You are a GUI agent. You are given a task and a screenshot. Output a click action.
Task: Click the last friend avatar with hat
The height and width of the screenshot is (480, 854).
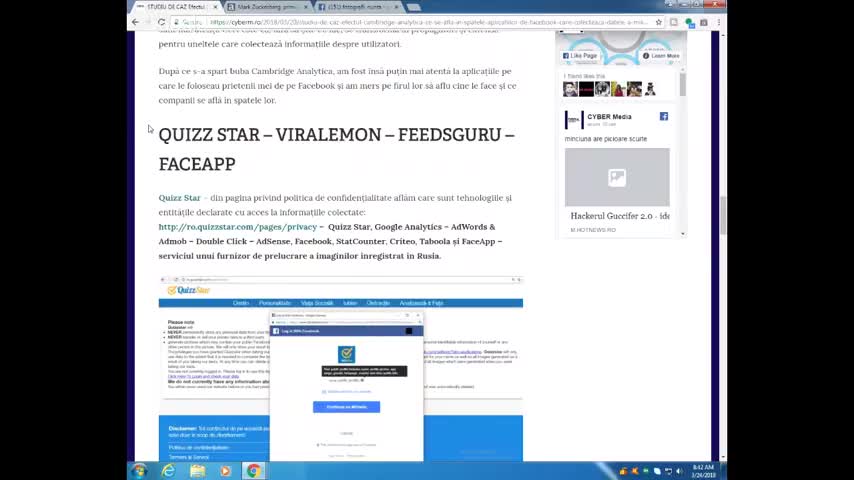tap(650, 89)
